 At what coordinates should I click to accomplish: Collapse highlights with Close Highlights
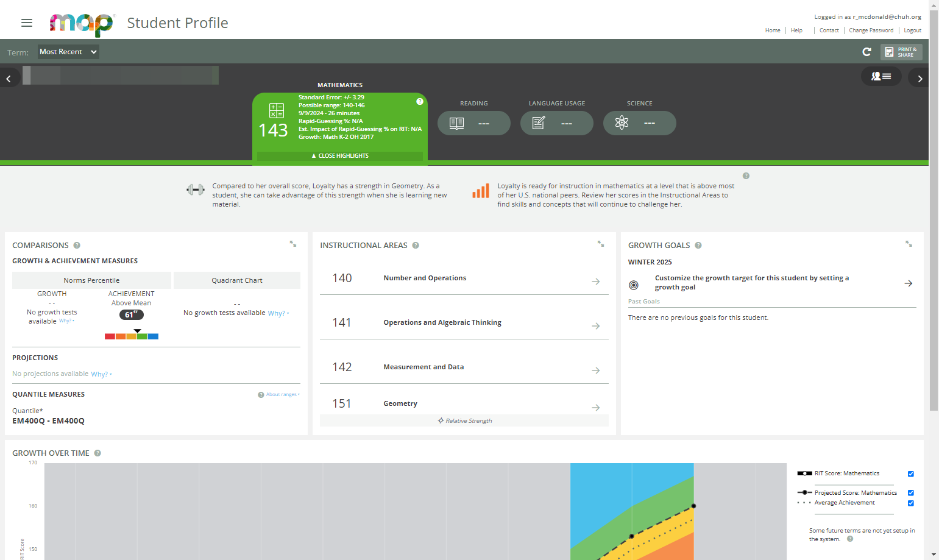click(340, 156)
